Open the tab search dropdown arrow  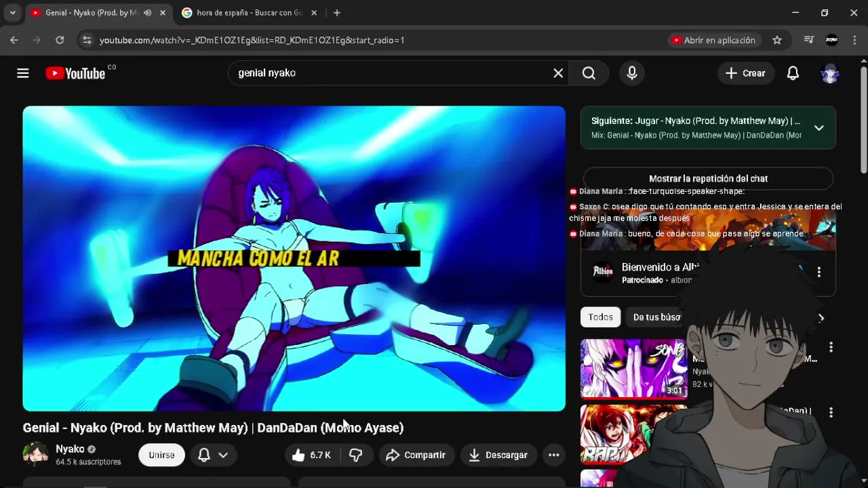click(x=12, y=13)
